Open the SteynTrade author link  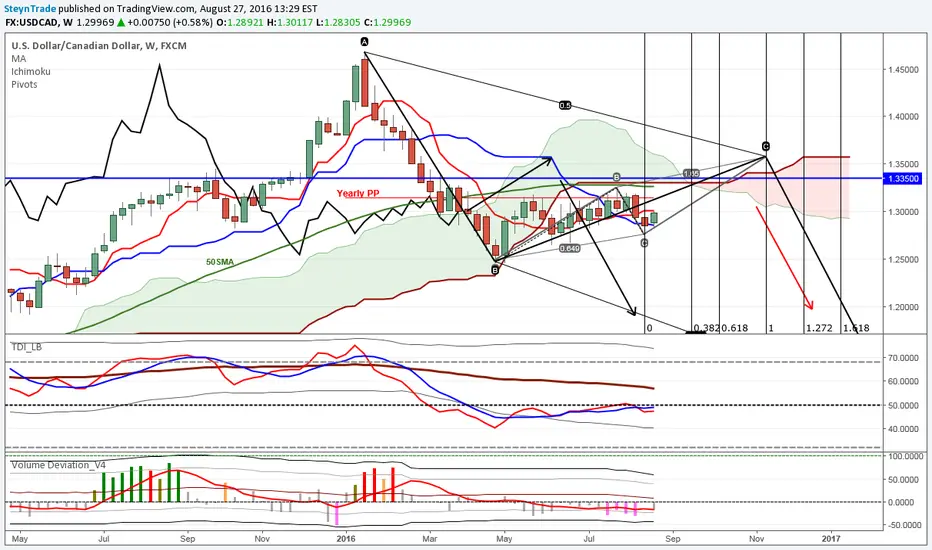click(x=30, y=9)
